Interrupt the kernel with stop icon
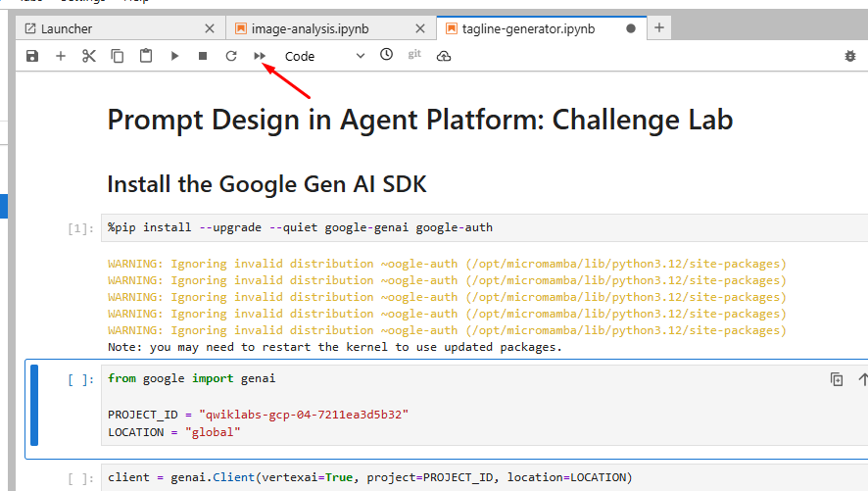This screenshot has height=491, width=868. pos(203,56)
